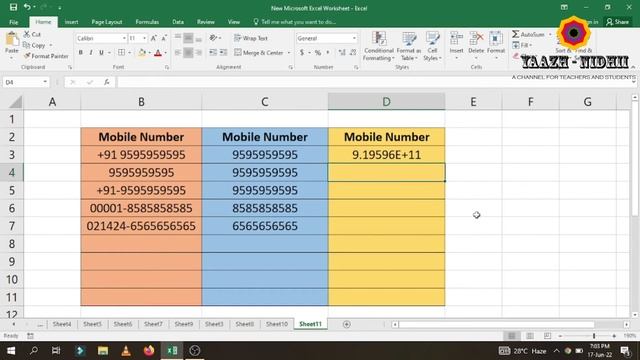Click the Orientation text angle icon

(x=213, y=38)
